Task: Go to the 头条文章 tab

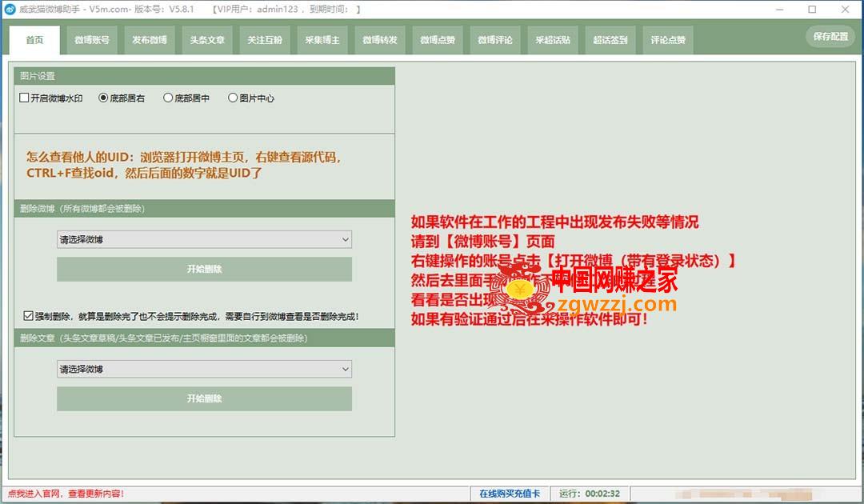Action: 207,40
